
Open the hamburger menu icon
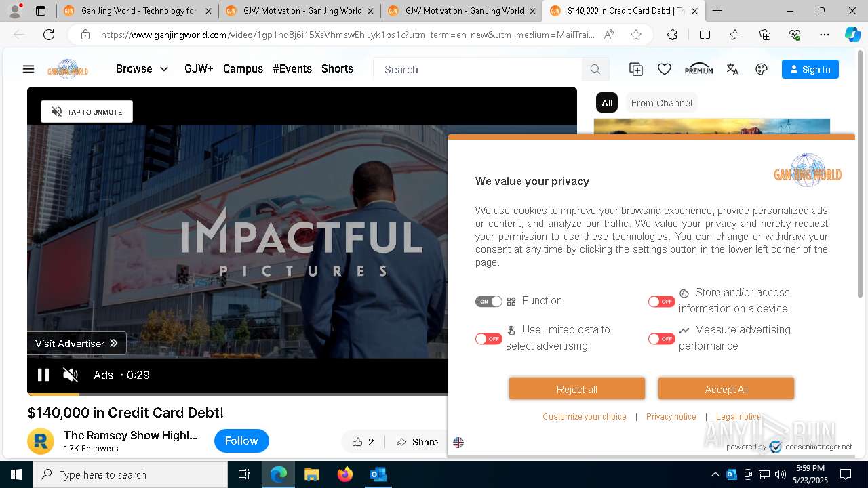[28, 69]
